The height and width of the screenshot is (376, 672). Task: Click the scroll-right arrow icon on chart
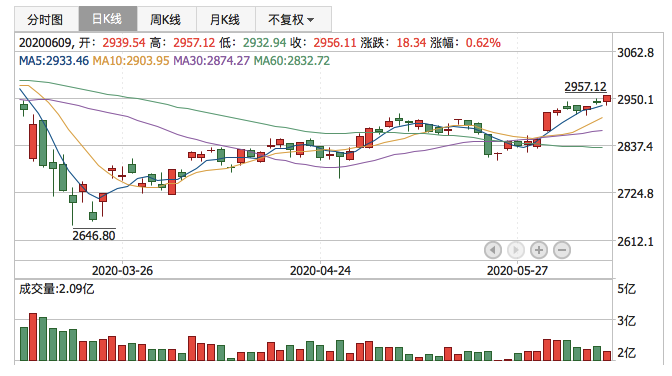[x=516, y=250]
